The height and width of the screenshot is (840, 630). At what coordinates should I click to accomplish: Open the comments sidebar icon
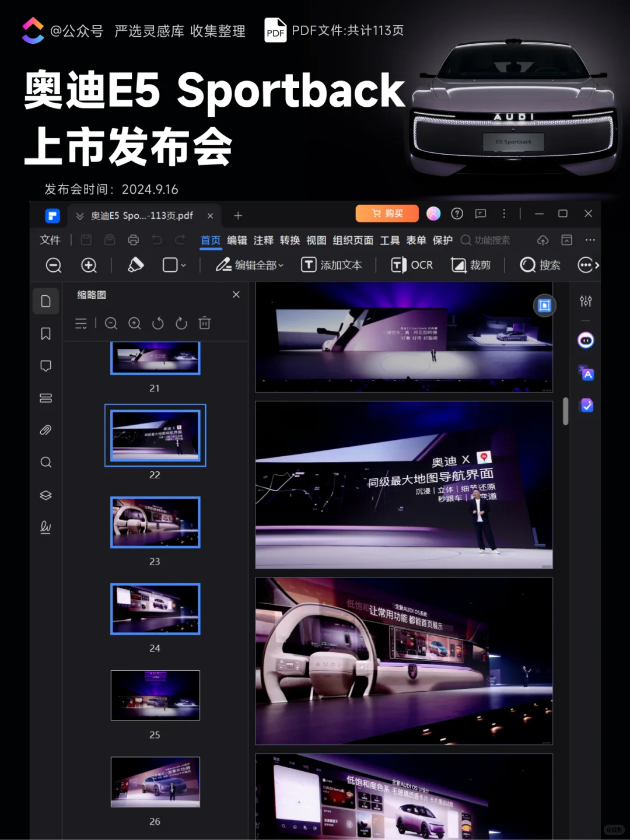tap(45, 366)
